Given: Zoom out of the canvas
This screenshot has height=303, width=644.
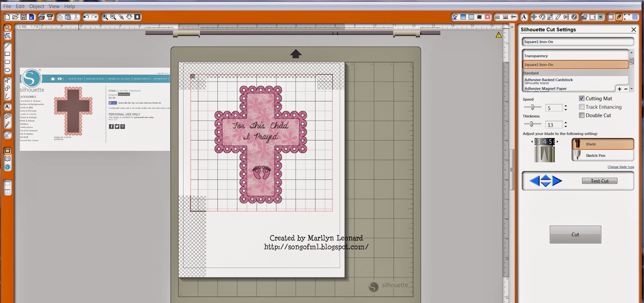Looking at the screenshot, I should point(113,17).
